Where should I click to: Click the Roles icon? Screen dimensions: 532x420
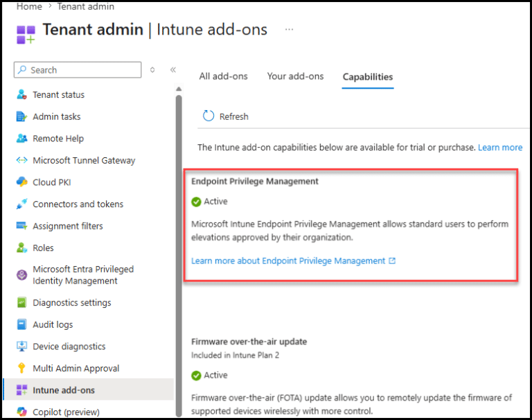21,247
